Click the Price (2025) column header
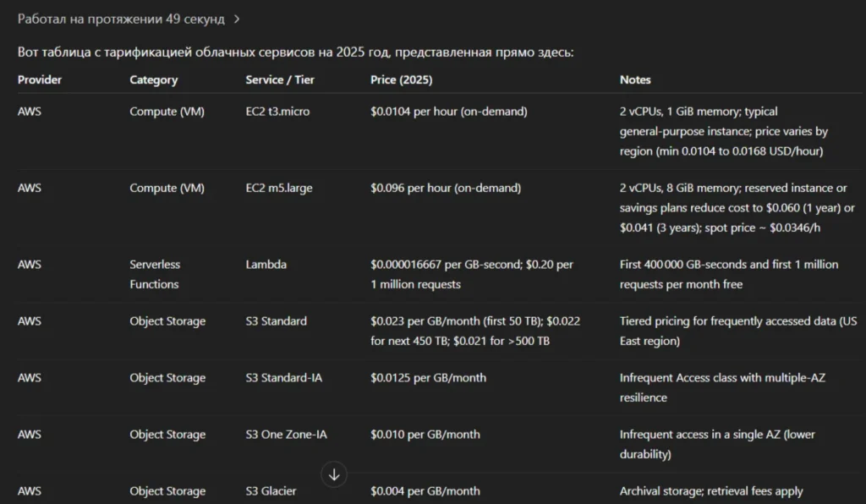The width and height of the screenshot is (866, 504). click(402, 79)
